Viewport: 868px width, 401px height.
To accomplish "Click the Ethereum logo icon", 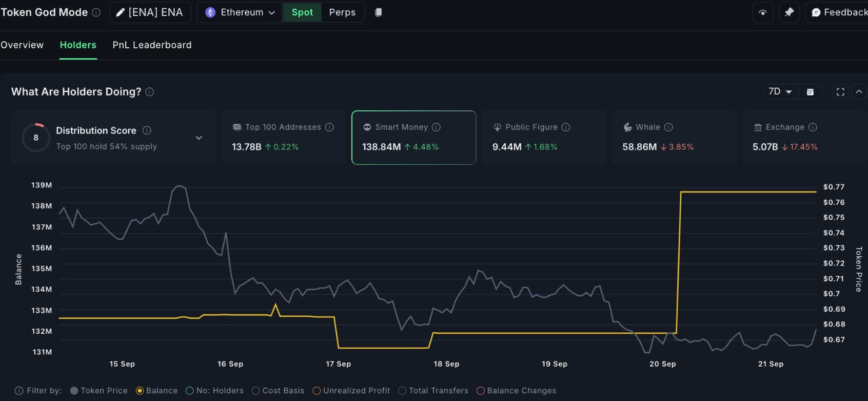I will click(210, 12).
